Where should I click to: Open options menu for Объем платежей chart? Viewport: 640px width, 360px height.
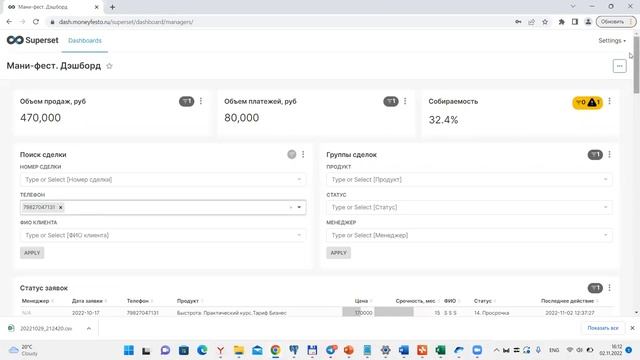[405, 101]
